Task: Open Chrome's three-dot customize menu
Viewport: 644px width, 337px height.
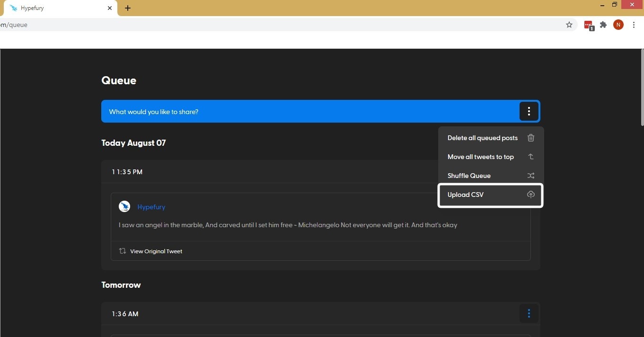Action: pyautogui.click(x=634, y=25)
